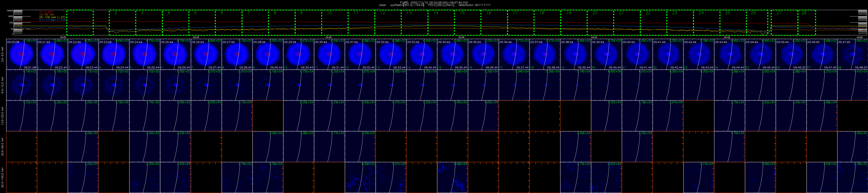Select the 6.0-12.0 keV image labeled 1.17E+05

pos(83,85)
